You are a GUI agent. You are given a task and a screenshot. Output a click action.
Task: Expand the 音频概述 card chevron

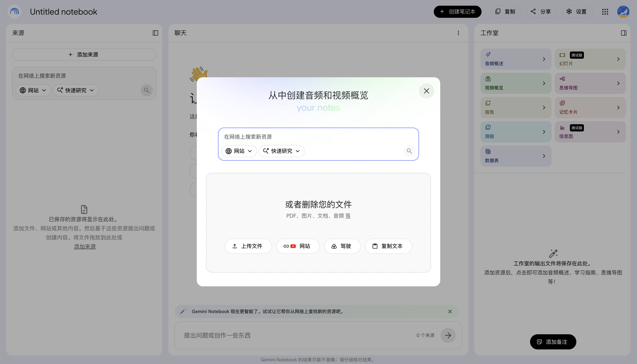point(544,59)
